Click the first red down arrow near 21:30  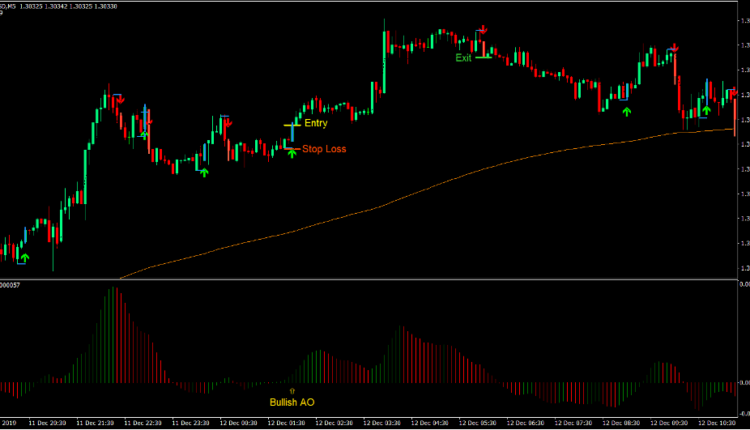(x=119, y=101)
